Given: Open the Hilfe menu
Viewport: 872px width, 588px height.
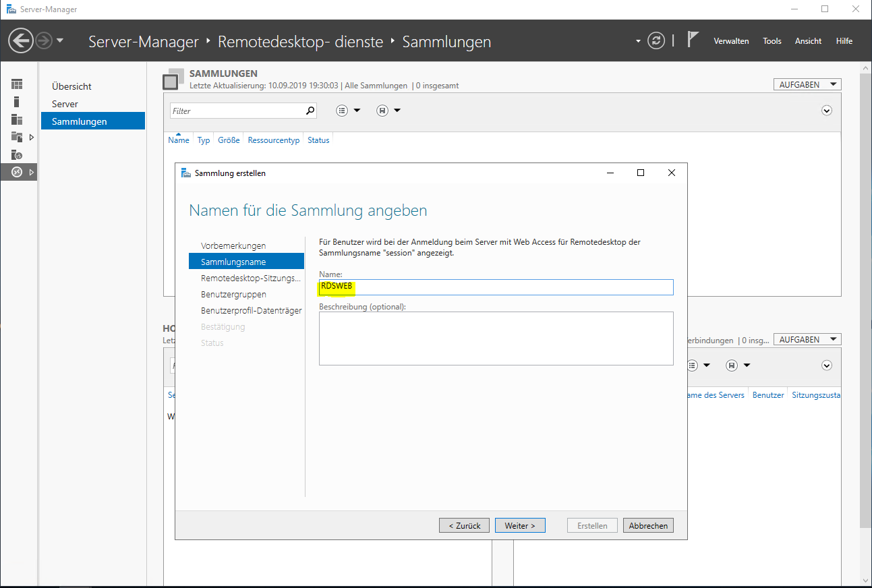Looking at the screenshot, I should pos(844,41).
